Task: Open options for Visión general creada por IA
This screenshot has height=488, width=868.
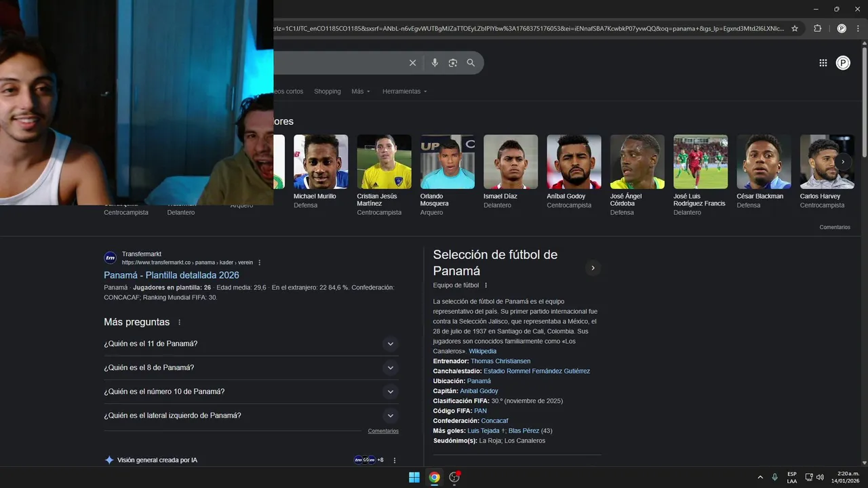Action: click(395, 460)
